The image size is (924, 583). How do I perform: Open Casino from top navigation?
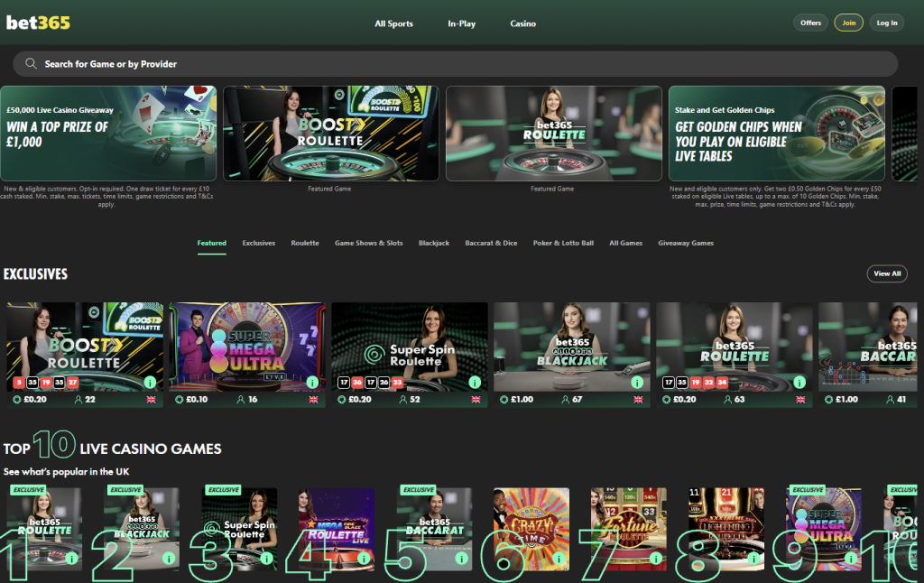[x=522, y=23]
